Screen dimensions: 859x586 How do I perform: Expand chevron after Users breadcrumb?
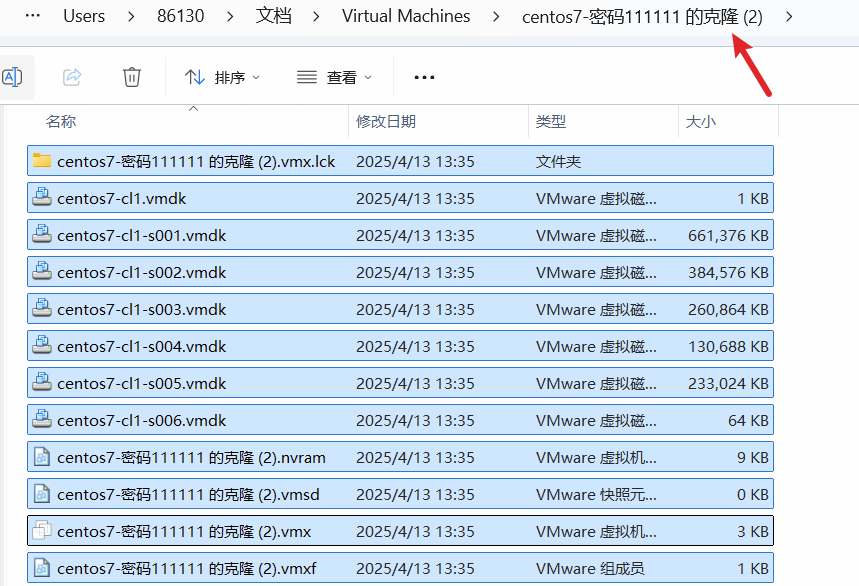point(131,17)
